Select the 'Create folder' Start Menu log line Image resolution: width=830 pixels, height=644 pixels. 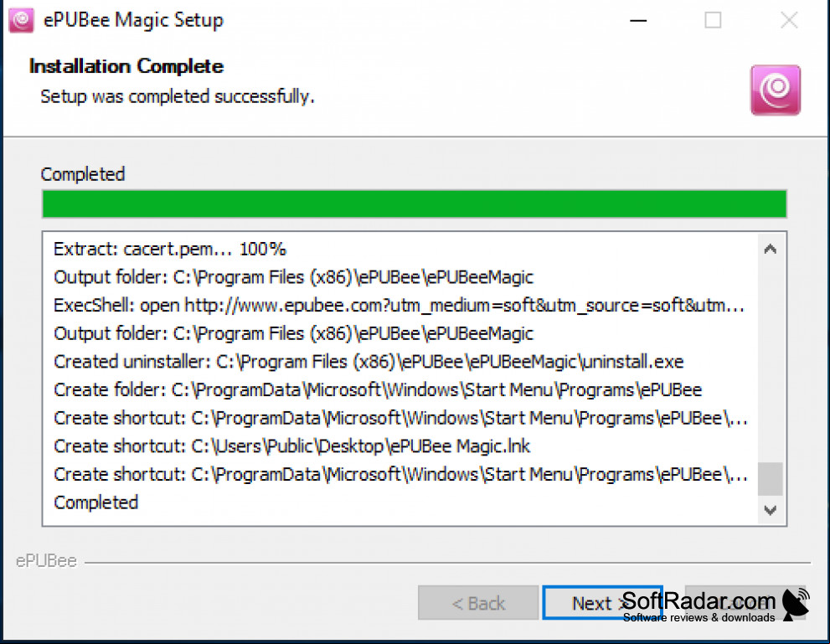click(x=378, y=390)
